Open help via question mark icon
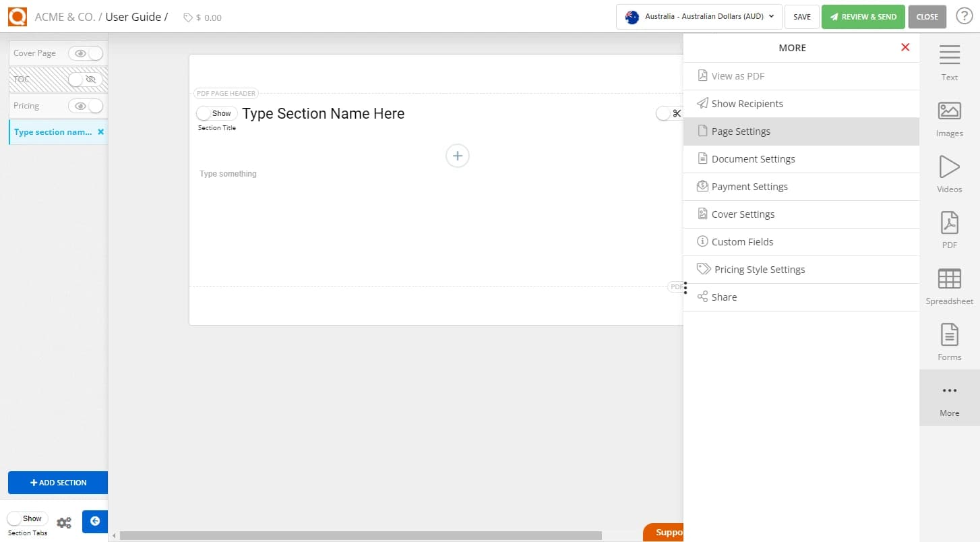 (x=964, y=16)
